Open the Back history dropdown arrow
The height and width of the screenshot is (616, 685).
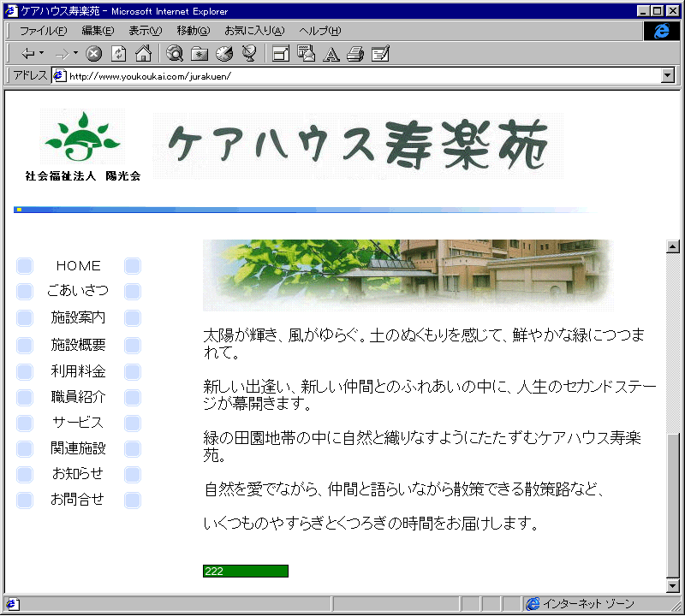pos(42,53)
